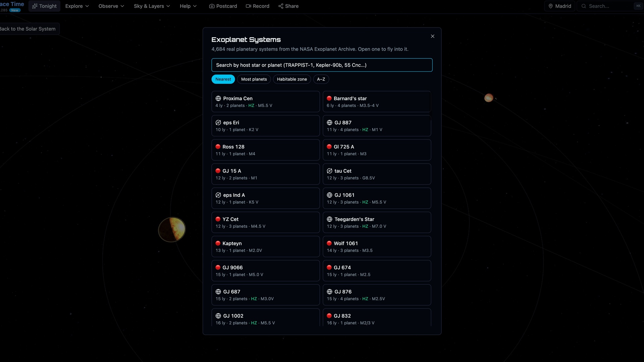Click the red star icon for GJ 15 A
The height and width of the screenshot is (362, 644).
(x=218, y=171)
